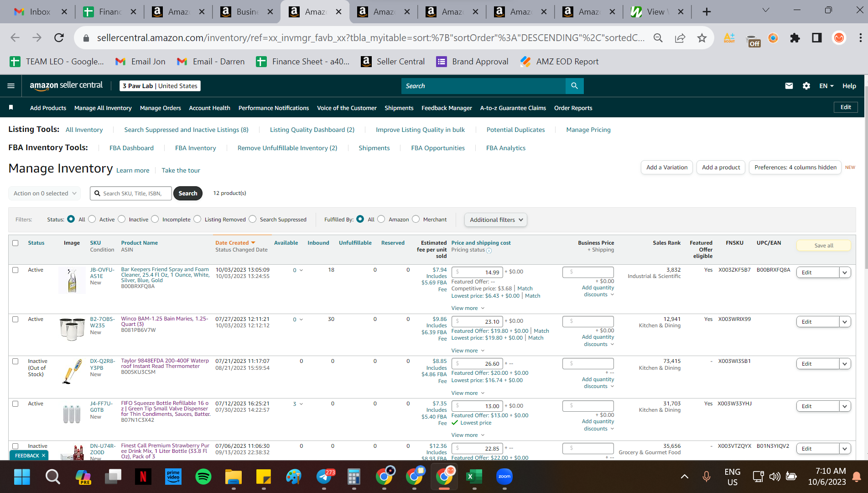Choose the Active status filter radio
This screenshot has width=868, height=493.
(x=92, y=219)
